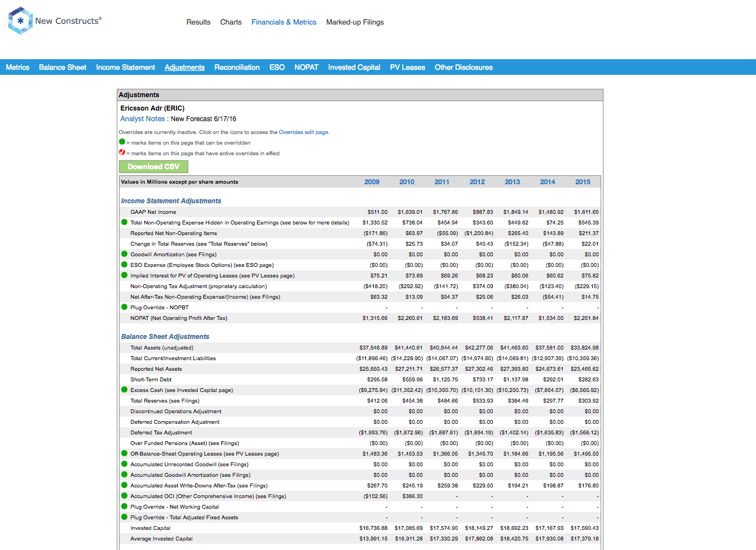Click the 2009 column header
This screenshot has height=550, width=756.
tap(372, 182)
